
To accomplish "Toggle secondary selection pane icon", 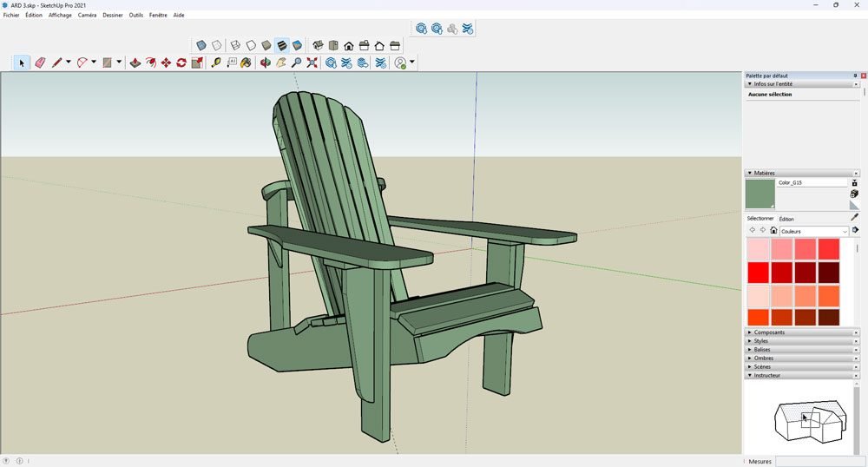I will tap(854, 182).
